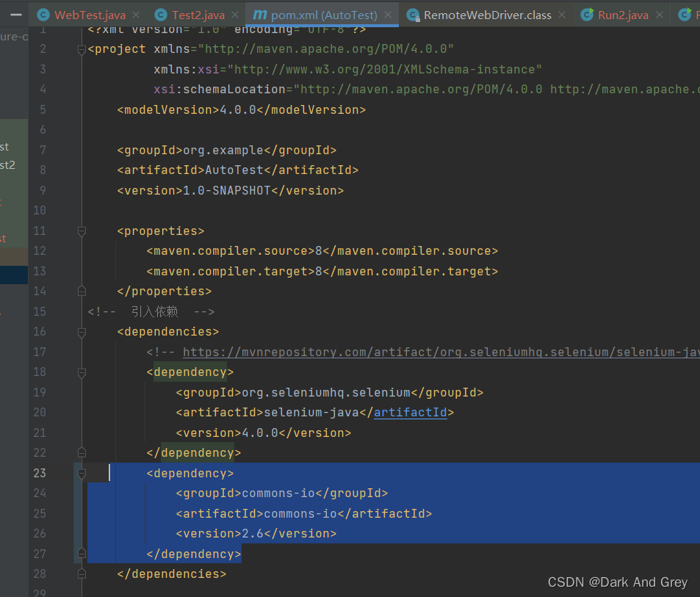Click the commons-io groupId line
The height and width of the screenshot is (597, 700).
282,493
